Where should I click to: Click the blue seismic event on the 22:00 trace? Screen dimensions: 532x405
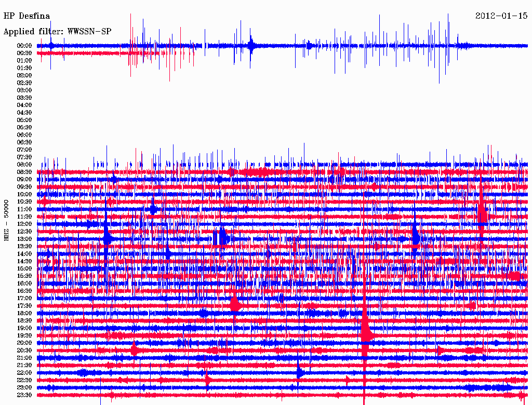300,372
